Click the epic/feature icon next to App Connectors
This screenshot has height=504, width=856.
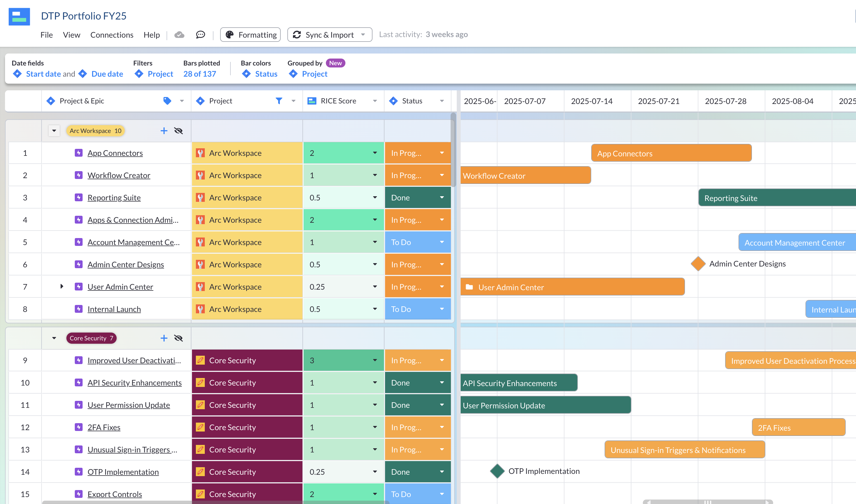click(78, 152)
